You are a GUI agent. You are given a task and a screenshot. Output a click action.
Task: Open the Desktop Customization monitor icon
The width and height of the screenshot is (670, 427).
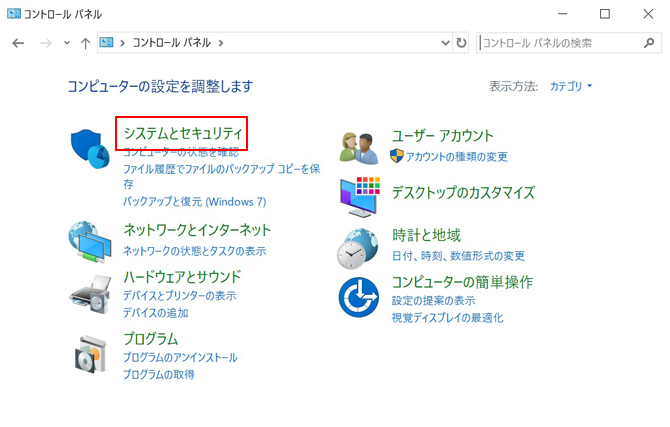360,197
